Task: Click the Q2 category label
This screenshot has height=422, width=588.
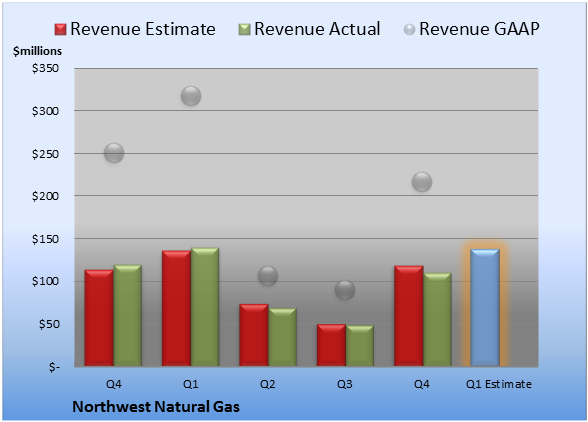Action: coord(268,384)
